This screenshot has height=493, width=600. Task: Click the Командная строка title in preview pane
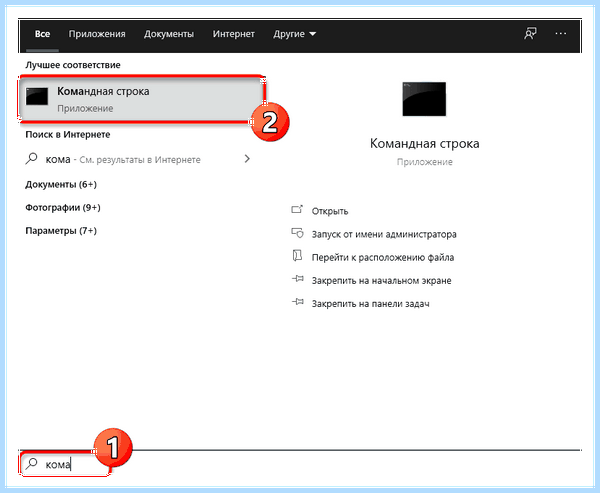click(x=424, y=144)
